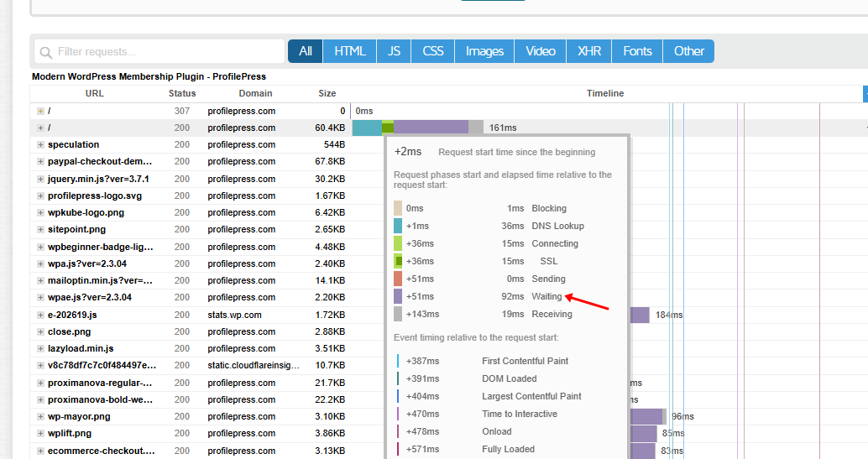The image size is (868, 459).
Task: Expand the paypal-checkout-dem... request row
Action: [x=40, y=162]
